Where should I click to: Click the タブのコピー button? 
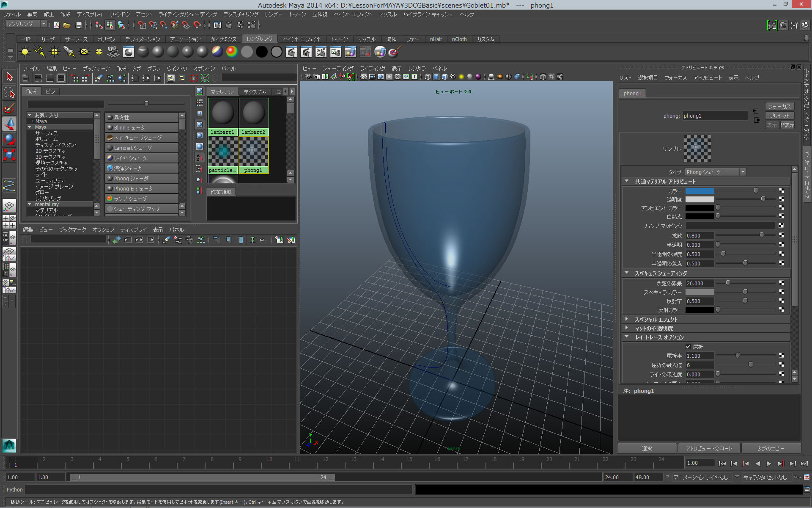pyautogui.click(x=771, y=448)
